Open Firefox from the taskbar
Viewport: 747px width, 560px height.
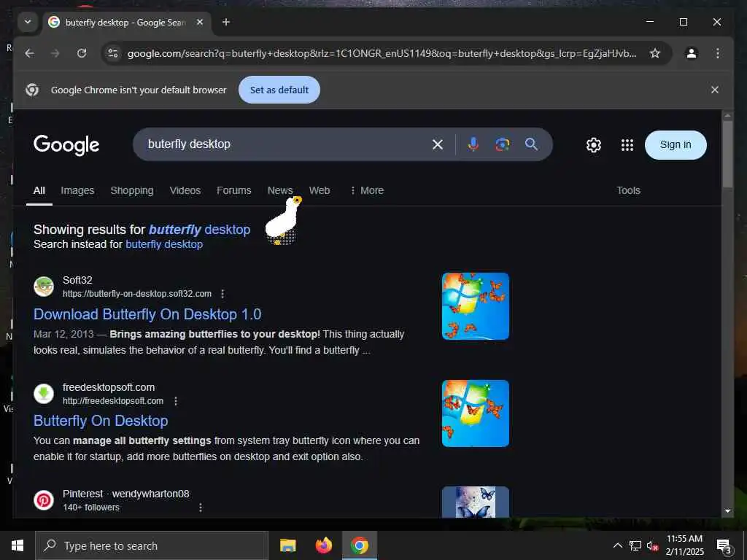(x=323, y=545)
